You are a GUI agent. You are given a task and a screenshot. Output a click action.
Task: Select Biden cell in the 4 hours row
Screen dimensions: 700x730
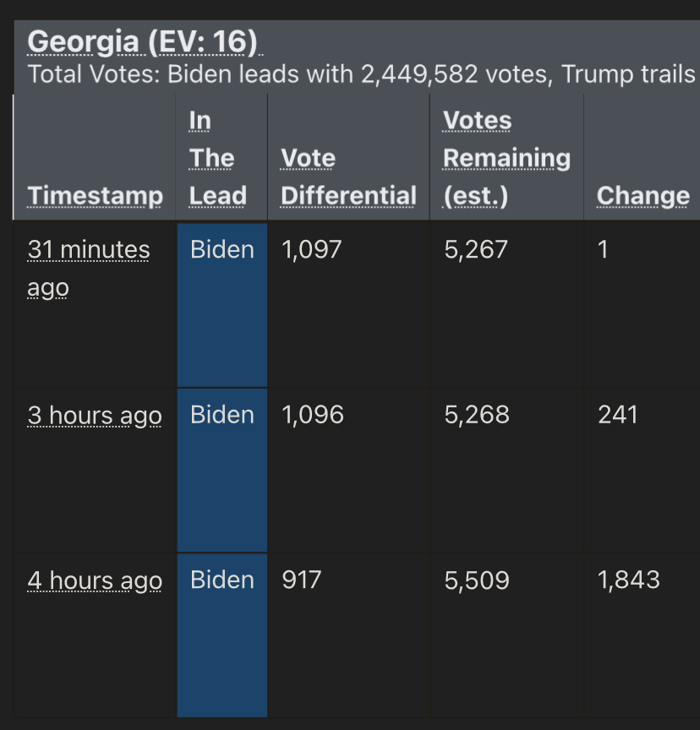pos(222,580)
